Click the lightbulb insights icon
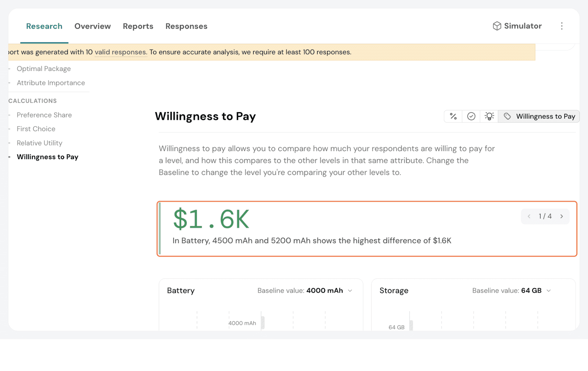This screenshot has height=371, width=588. tap(489, 117)
